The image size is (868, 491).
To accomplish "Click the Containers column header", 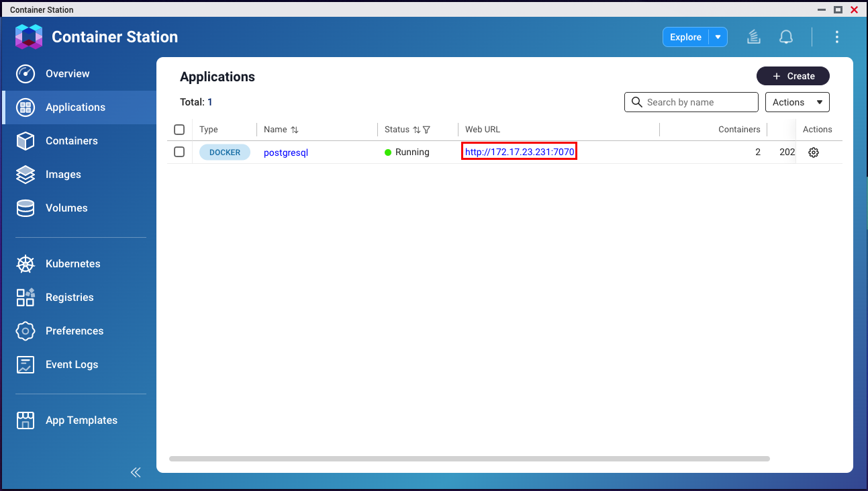I will tap(739, 130).
